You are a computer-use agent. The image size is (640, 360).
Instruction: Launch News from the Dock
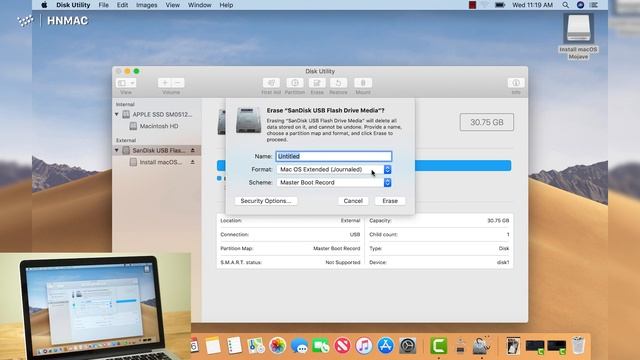pos(342,346)
